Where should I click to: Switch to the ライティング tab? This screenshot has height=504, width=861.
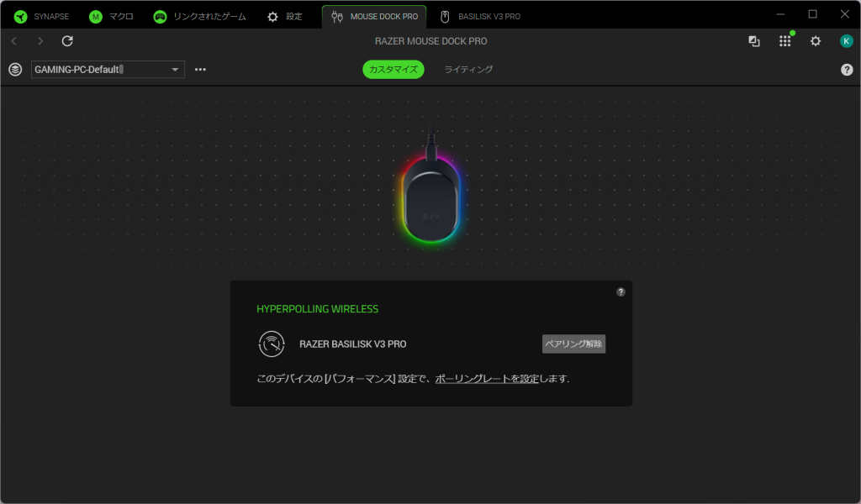click(x=468, y=70)
